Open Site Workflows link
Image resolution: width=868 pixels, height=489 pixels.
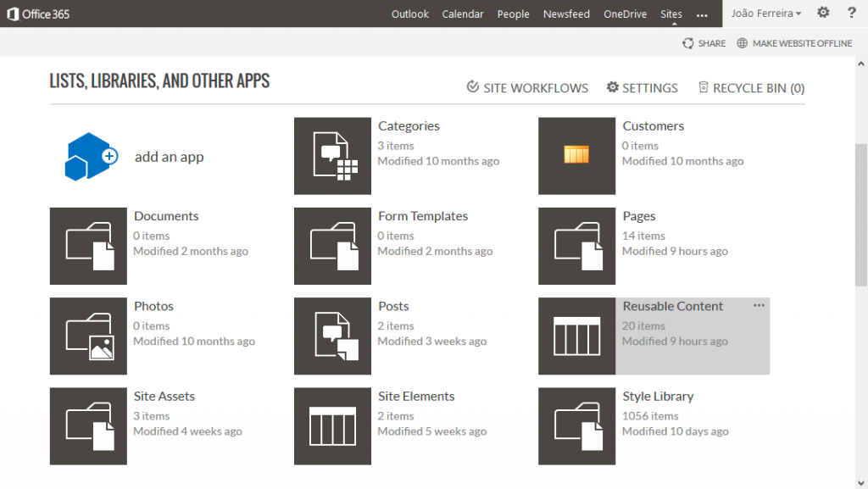527,88
